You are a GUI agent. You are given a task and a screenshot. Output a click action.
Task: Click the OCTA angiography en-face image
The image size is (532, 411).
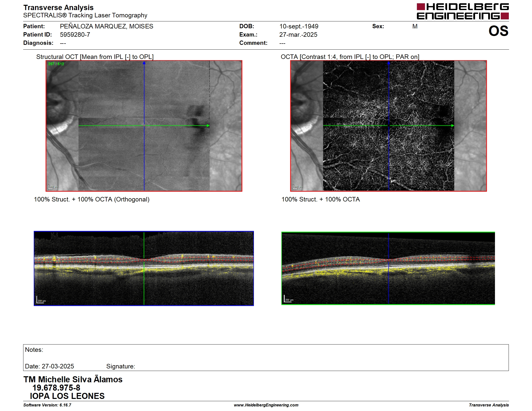(x=388, y=126)
